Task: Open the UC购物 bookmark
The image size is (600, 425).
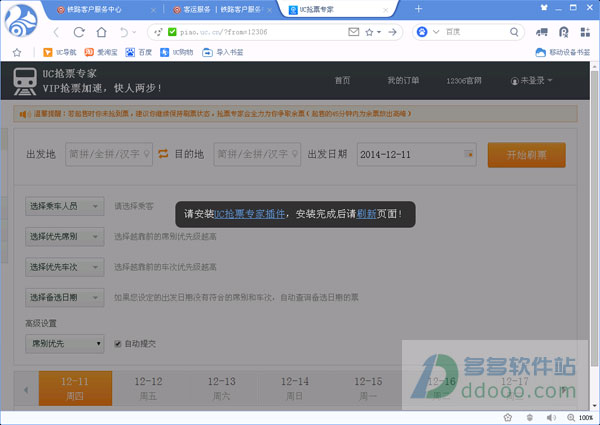Action: click(176, 52)
